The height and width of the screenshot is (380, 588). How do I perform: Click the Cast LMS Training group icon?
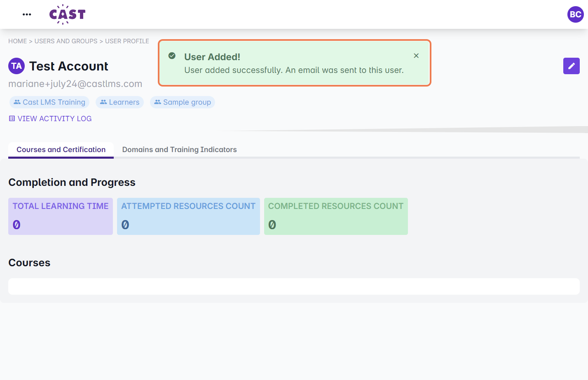coord(17,102)
